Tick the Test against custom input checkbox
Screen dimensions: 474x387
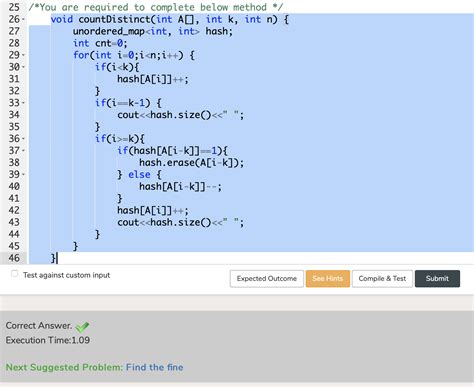(14, 274)
